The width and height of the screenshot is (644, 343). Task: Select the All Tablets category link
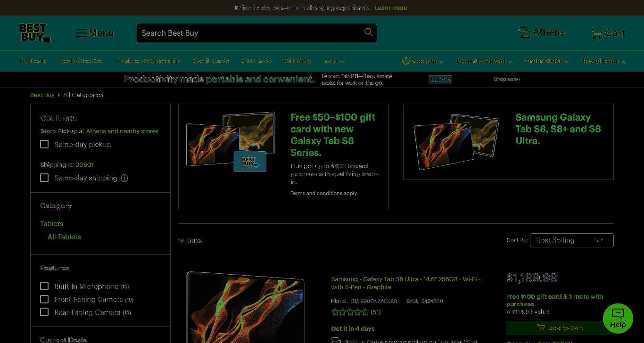64,237
